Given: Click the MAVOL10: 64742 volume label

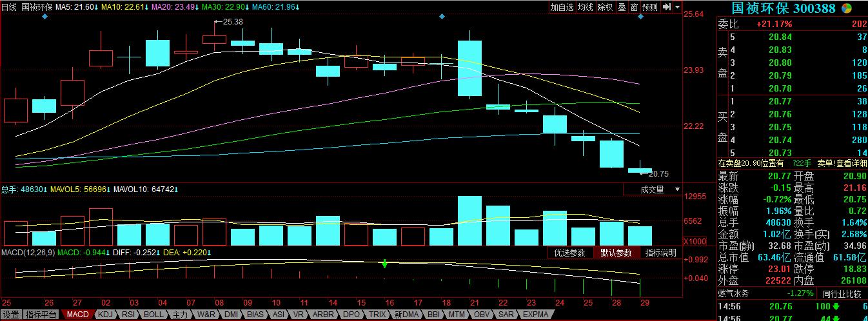Looking at the screenshot, I should 146,190.
